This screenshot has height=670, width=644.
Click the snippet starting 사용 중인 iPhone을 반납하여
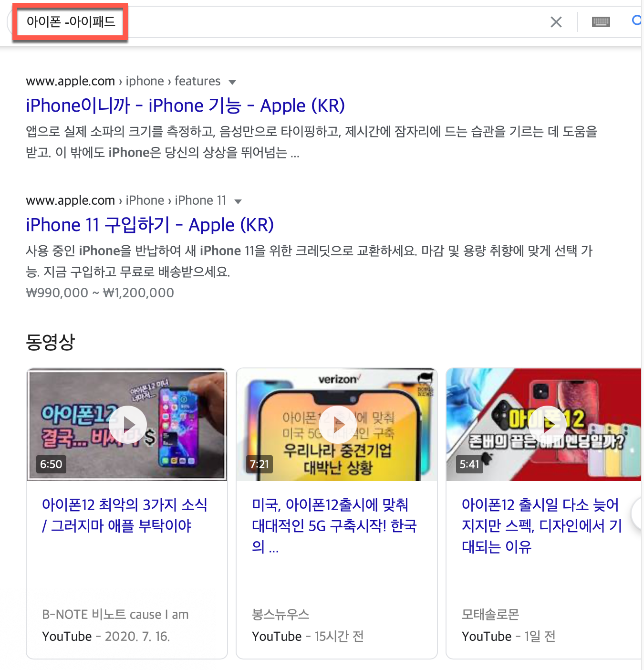point(309,261)
